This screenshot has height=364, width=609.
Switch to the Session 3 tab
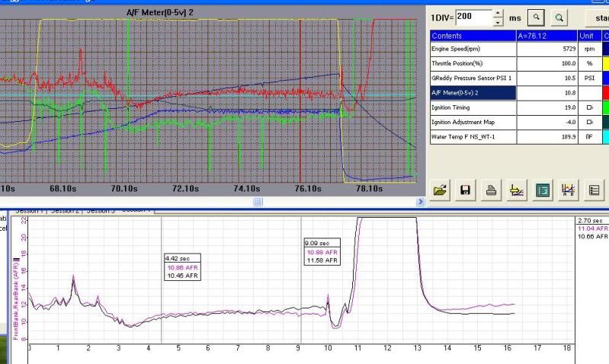pos(100,210)
